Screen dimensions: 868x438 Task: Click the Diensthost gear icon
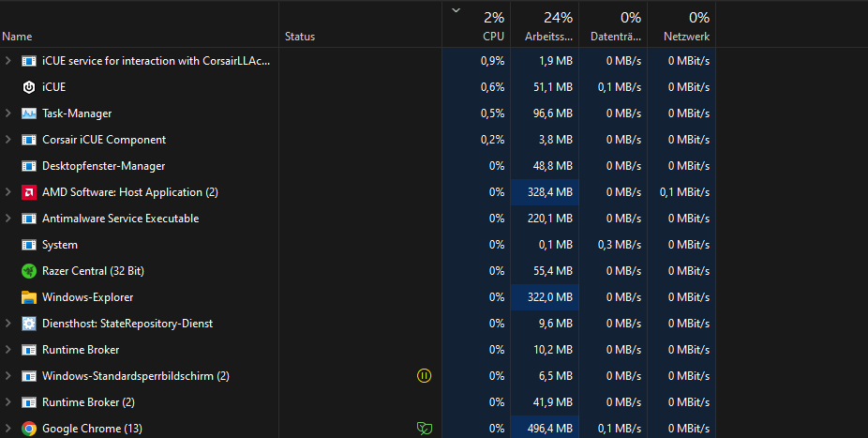[x=29, y=324]
